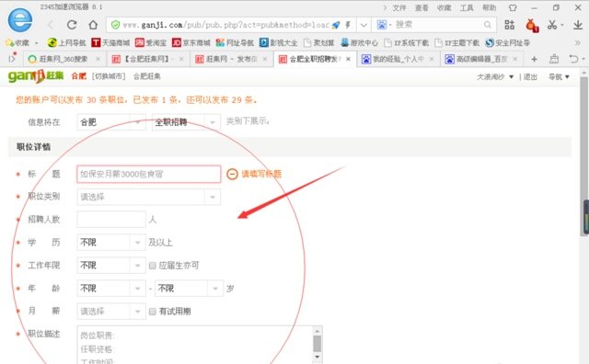Open the 安全网址导航 bookmark

point(507,43)
